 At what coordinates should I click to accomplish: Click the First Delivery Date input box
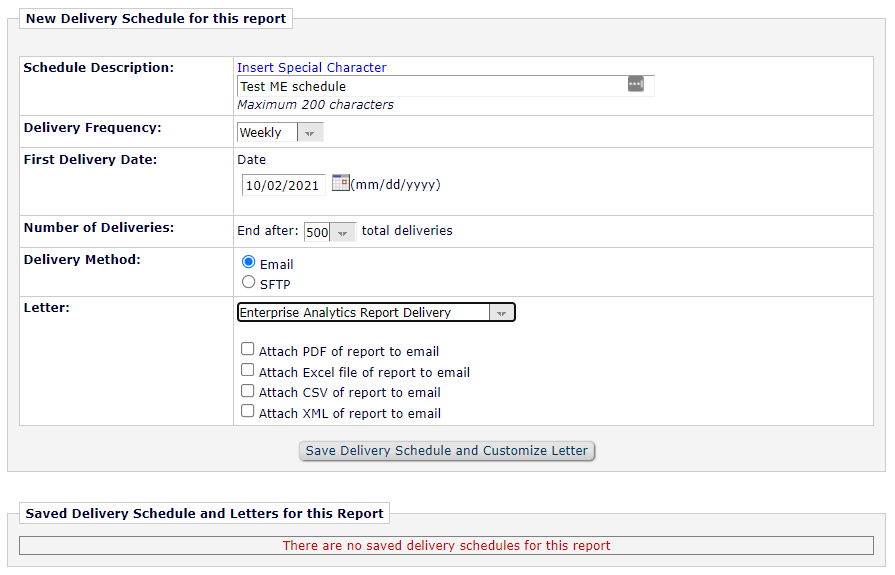point(282,185)
